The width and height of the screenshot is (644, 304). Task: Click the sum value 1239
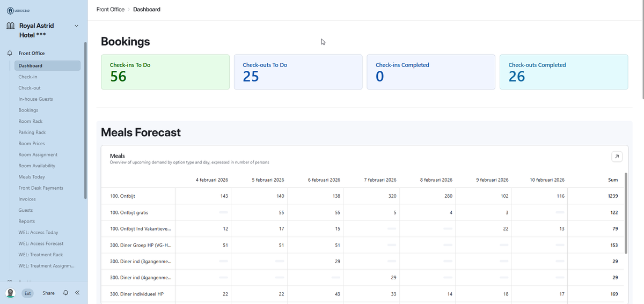coord(612,196)
